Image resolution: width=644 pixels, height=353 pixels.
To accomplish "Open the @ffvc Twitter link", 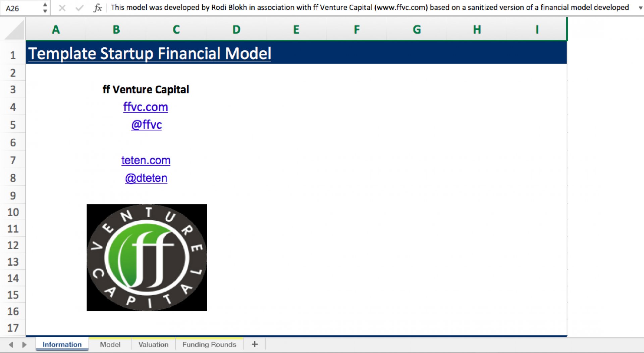I will [146, 125].
